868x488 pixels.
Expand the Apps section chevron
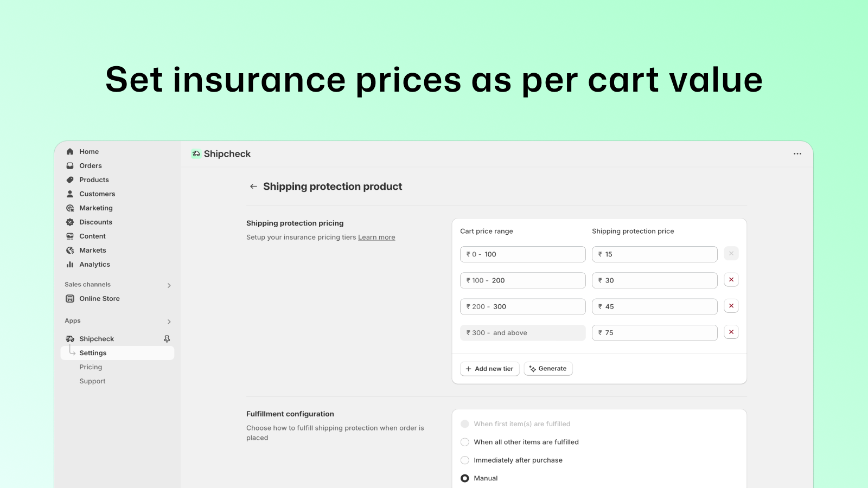click(x=169, y=322)
